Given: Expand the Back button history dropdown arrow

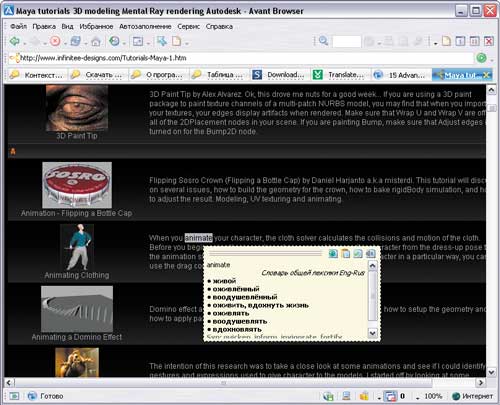Looking at the screenshot, I should [25, 43].
